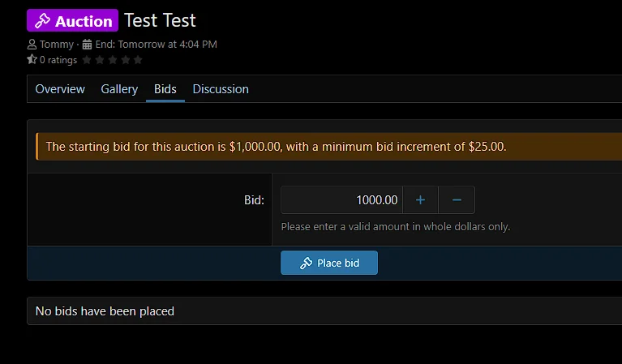Click the Auction purple label

[73, 20]
